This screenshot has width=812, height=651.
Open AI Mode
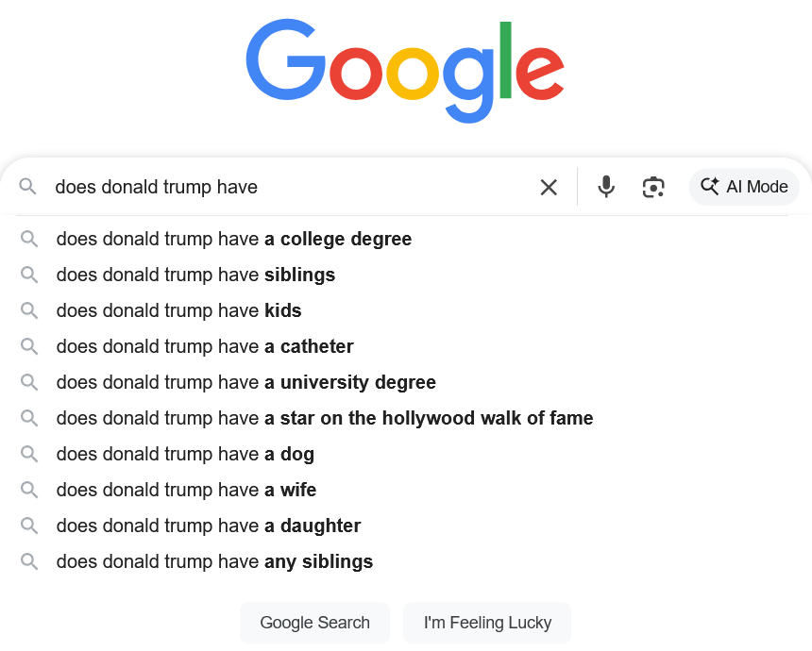[744, 187]
